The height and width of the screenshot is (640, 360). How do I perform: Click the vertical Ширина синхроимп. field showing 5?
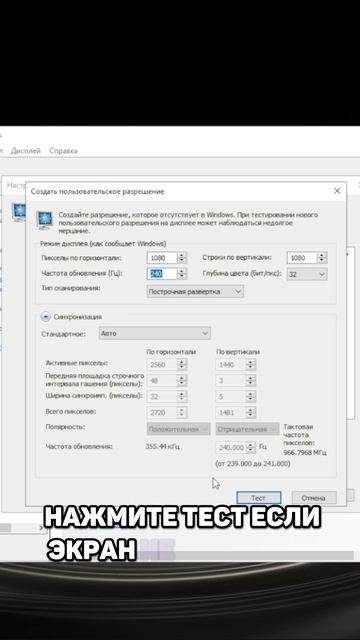(231, 396)
